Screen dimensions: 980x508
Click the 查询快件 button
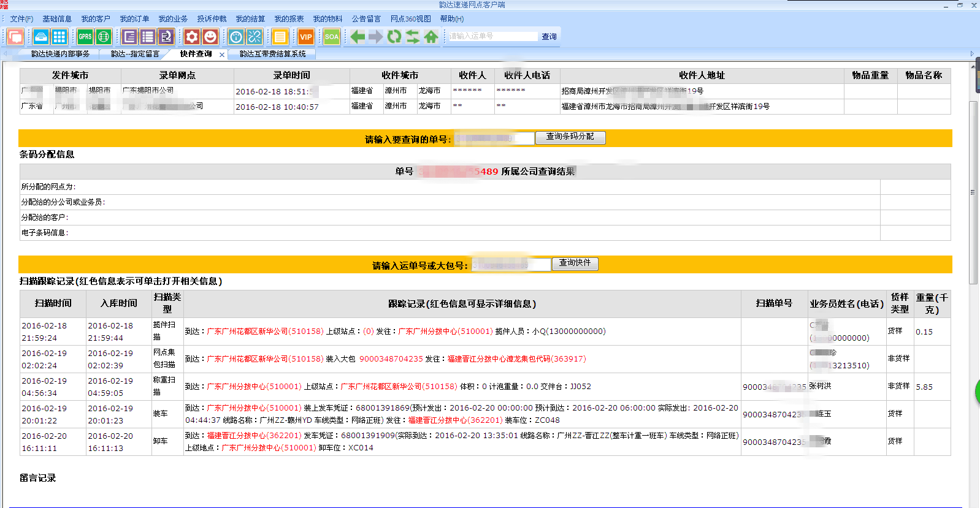(575, 263)
